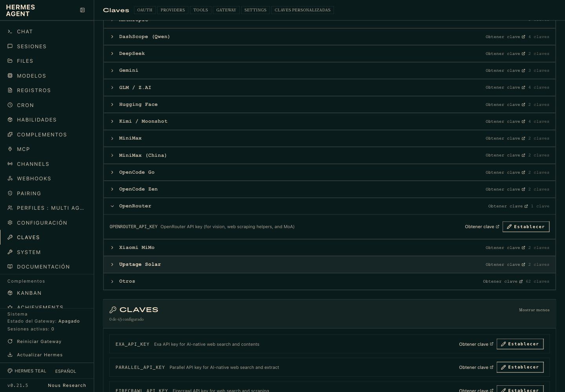Expand the Otros provider group

(329, 281)
